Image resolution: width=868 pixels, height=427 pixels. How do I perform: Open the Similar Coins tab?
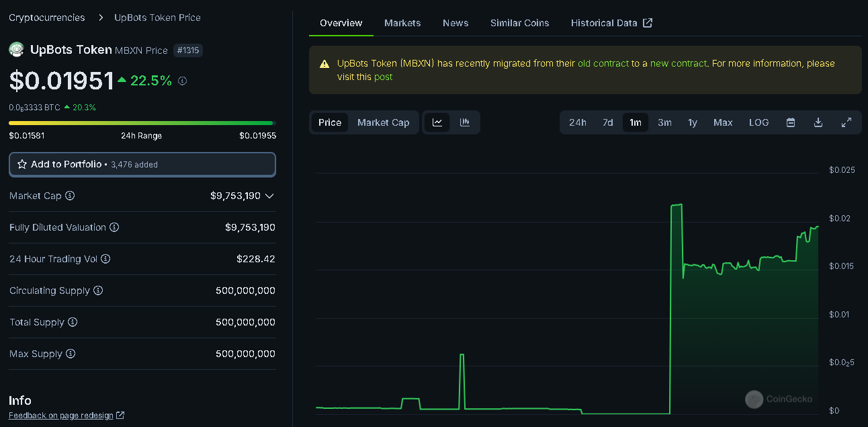pos(519,23)
